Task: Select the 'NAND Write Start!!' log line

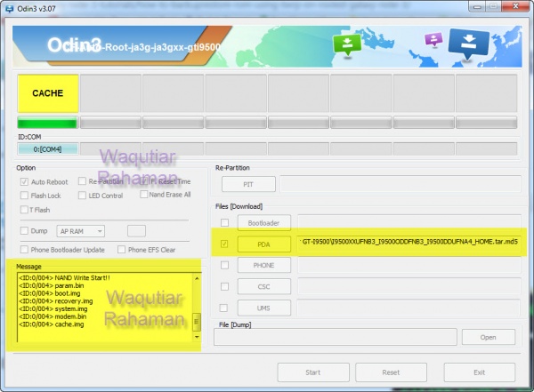Action: [x=64, y=277]
